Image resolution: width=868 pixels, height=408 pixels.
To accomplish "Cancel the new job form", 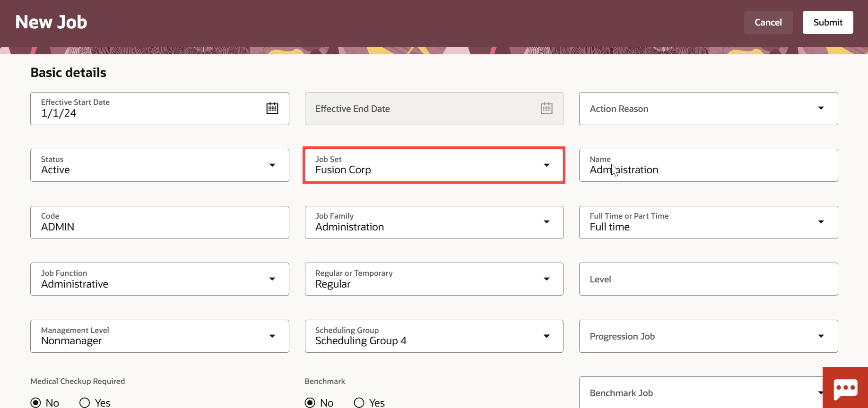I will pos(768,22).
